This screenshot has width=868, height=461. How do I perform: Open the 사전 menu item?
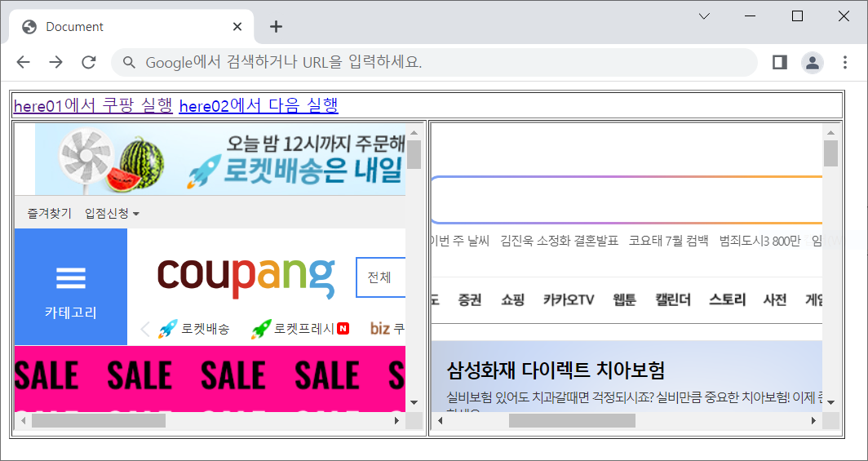(774, 300)
